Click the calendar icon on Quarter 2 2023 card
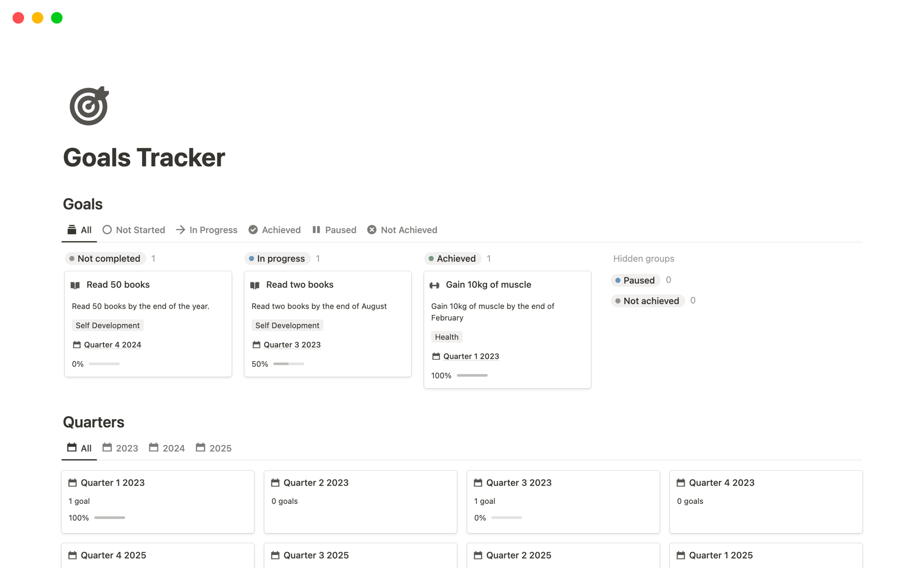924x578 pixels. pos(275,483)
